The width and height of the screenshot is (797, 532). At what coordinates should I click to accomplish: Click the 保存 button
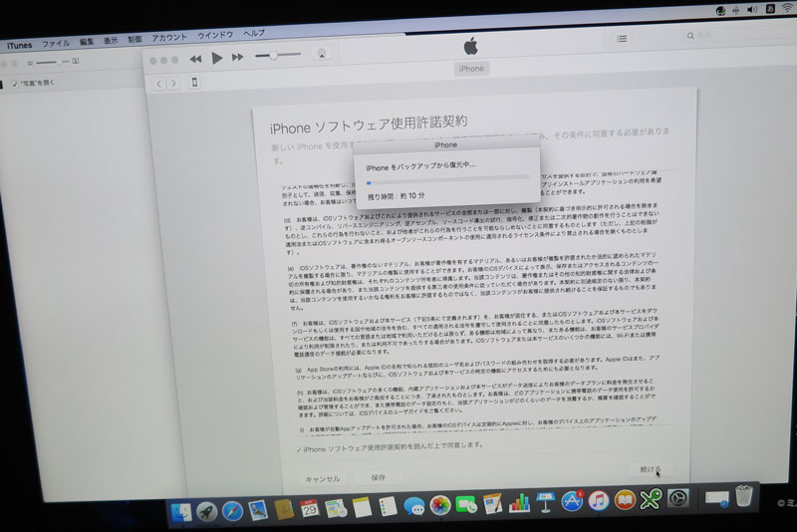378,477
